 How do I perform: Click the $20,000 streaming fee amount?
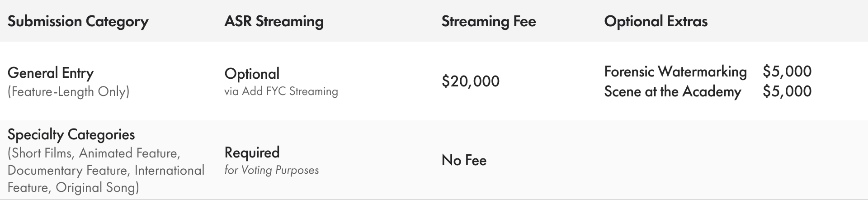[x=471, y=81]
